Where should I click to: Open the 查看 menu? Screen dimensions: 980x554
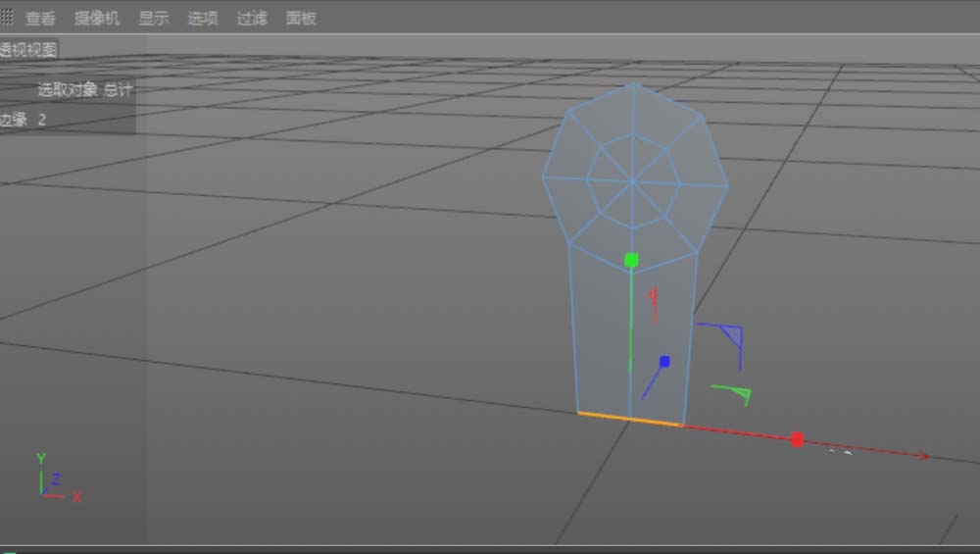pos(40,19)
